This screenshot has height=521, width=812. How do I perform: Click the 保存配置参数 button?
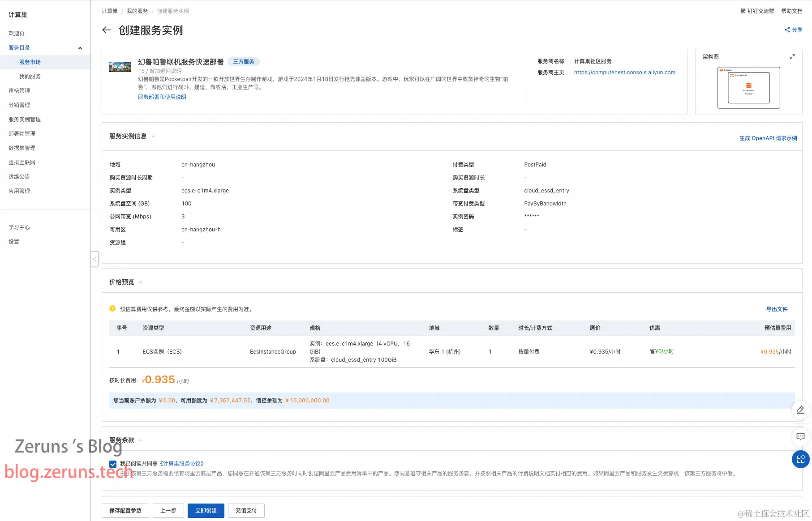pos(125,511)
